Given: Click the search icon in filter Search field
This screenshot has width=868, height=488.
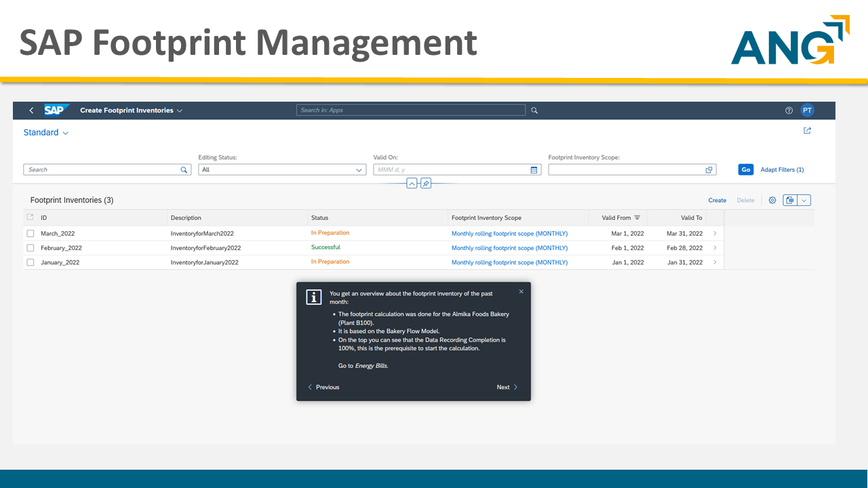Looking at the screenshot, I should click(184, 170).
